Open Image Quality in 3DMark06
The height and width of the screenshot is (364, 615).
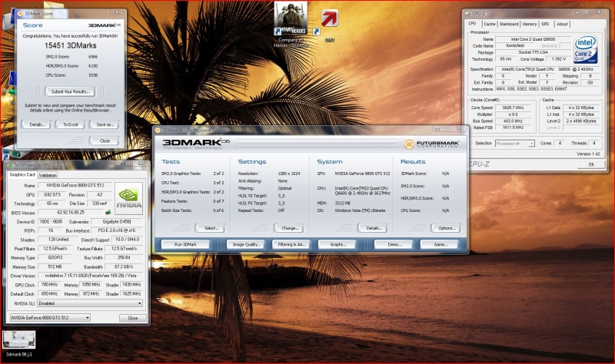[246, 244]
